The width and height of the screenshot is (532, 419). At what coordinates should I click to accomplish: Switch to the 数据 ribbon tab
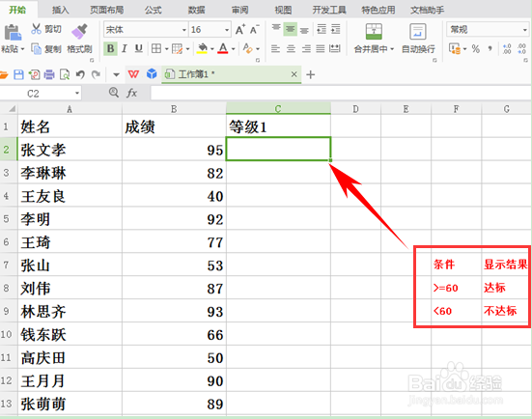(x=196, y=10)
